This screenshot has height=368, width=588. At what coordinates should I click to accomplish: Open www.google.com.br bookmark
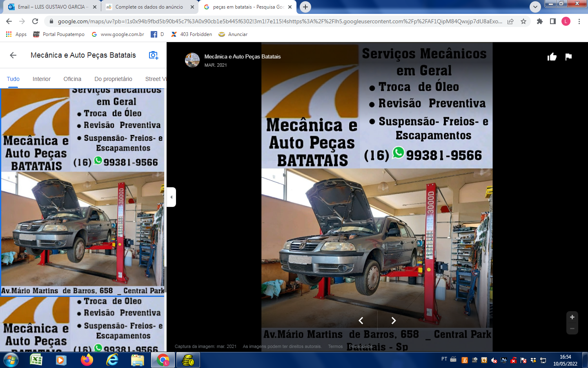click(118, 34)
